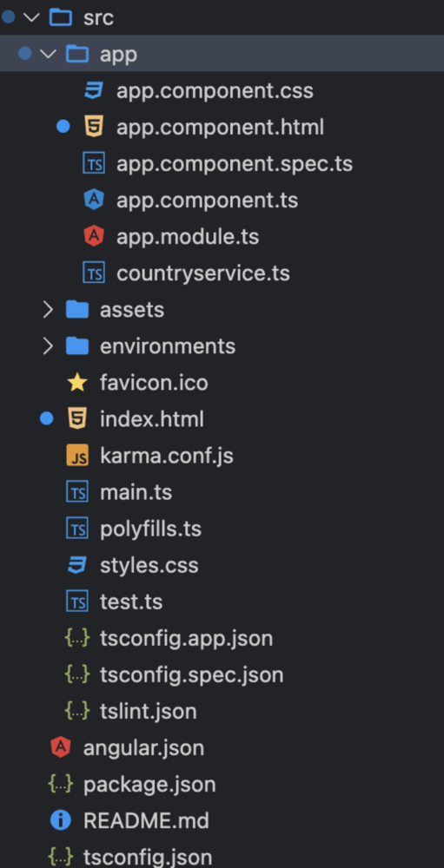444x868 pixels.
Task: Click the JS icon for karma.conf.js
Action: coord(77,456)
